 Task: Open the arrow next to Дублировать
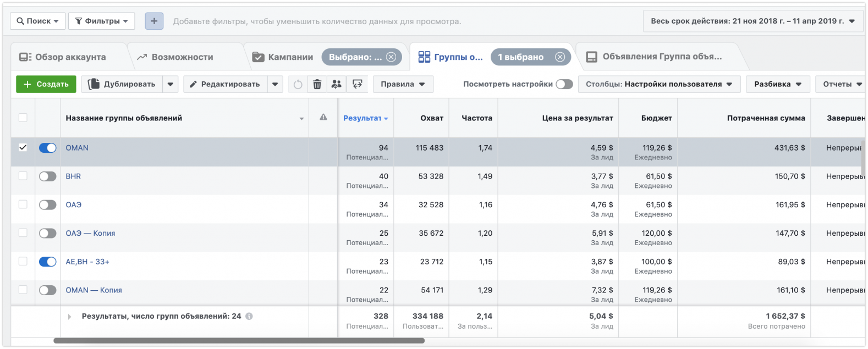click(171, 84)
